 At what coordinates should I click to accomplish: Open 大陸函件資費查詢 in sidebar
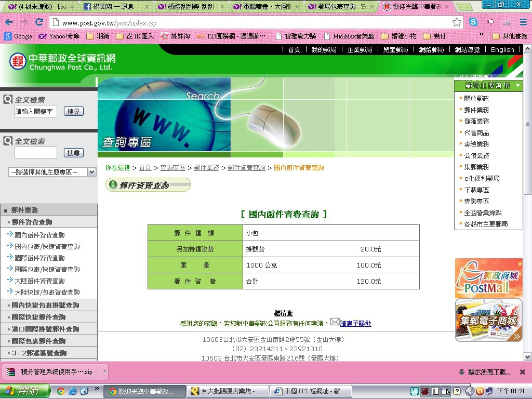[39, 281]
